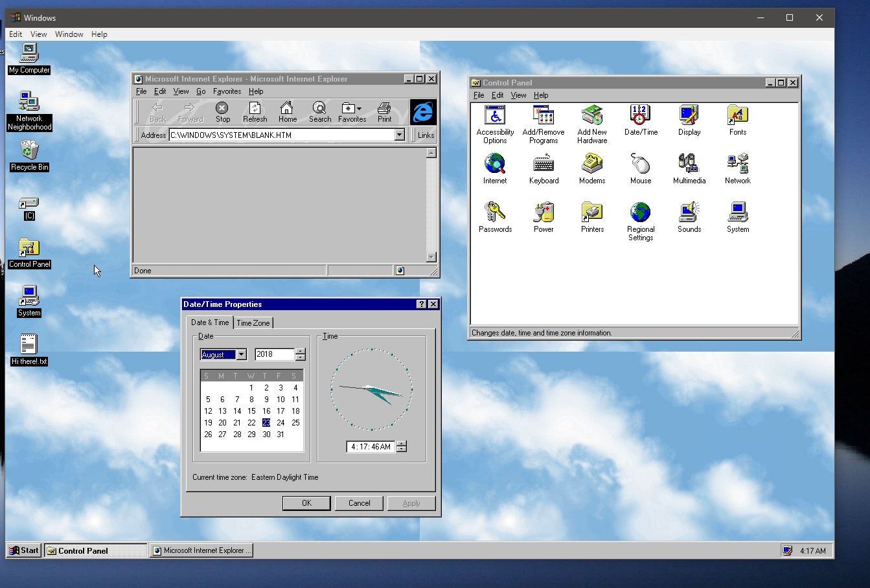The image size is (870, 588).
Task: Expand the month dropdown showing August
Action: pyautogui.click(x=241, y=354)
